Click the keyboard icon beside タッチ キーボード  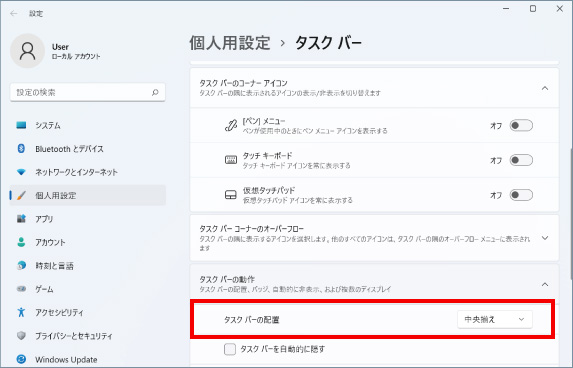tap(231, 160)
